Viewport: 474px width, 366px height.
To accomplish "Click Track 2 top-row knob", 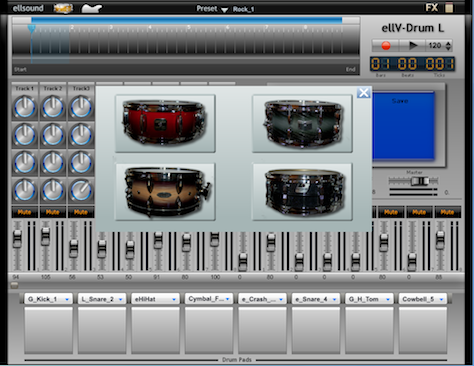I will (53, 107).
